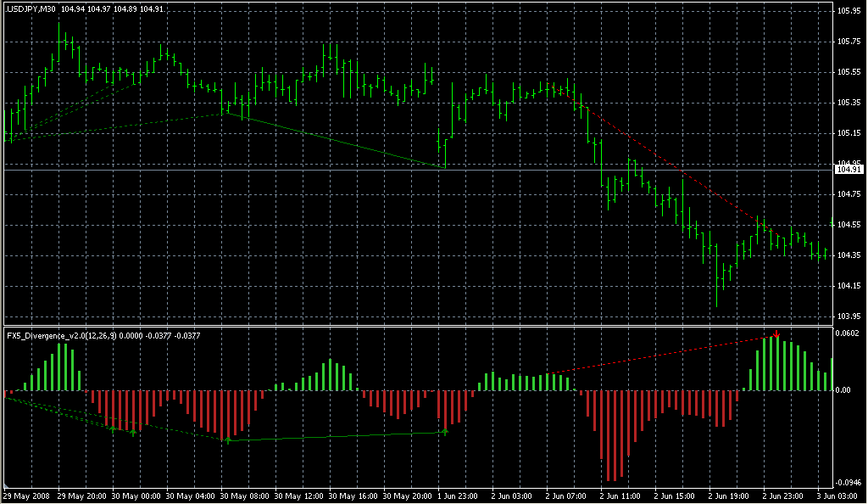Click the 2 Jun 11:00 time label
The width and height of the screenshot is (868, 504).
pos(621,495)
